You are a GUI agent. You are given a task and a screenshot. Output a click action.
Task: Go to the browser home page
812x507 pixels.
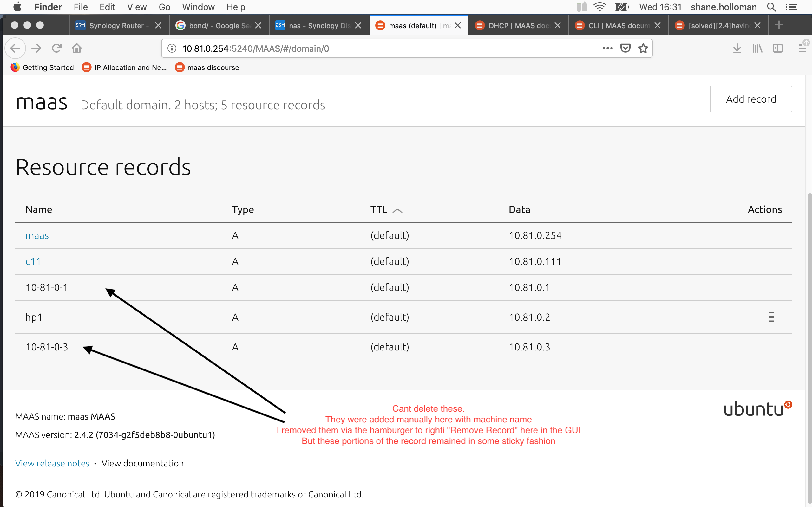coord(77,48)
